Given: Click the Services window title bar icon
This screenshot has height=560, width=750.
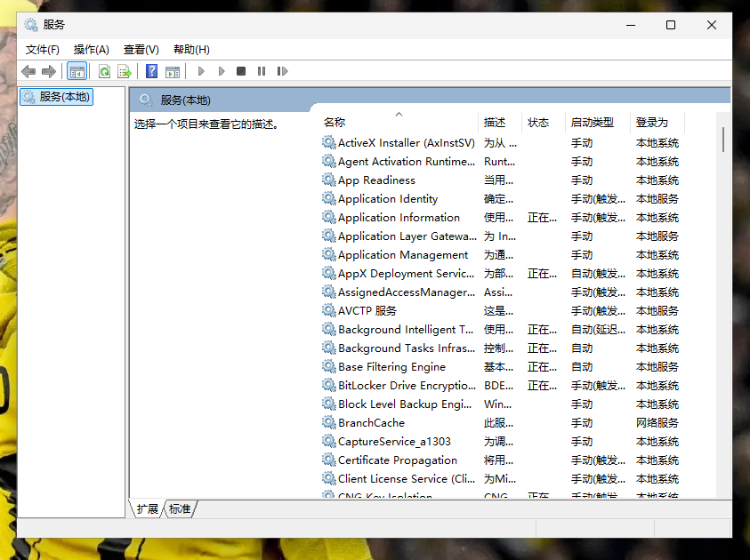Looking at the screenshot, I should pyautogui.click(x=31, y=25).
